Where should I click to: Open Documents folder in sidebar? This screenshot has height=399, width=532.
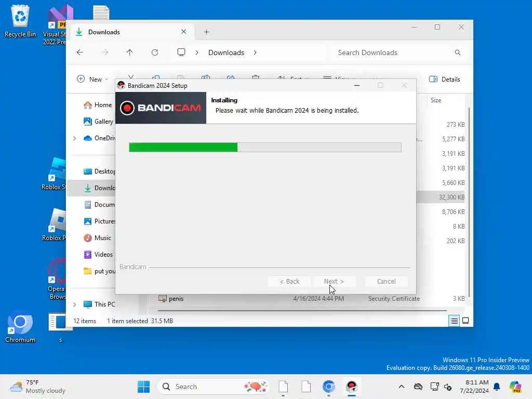coord(99,205)
